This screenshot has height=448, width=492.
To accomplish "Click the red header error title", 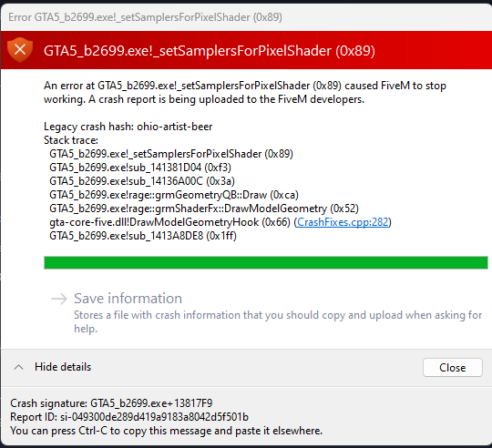I will tap(209, 51).
